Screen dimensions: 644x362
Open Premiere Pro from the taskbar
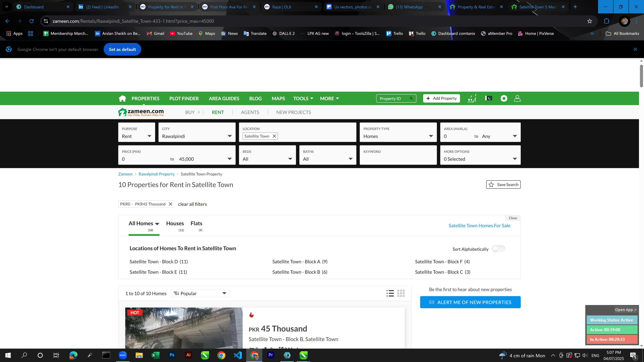tap(271, 355)
